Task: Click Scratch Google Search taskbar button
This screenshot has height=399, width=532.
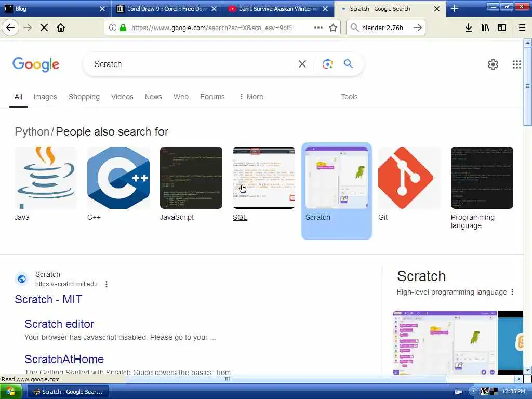Action: 68,392
